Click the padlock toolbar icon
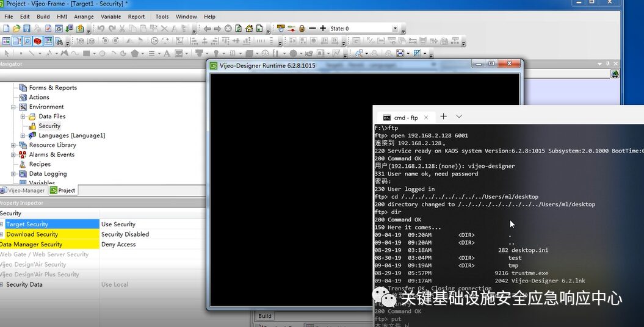 click(302, 28)
